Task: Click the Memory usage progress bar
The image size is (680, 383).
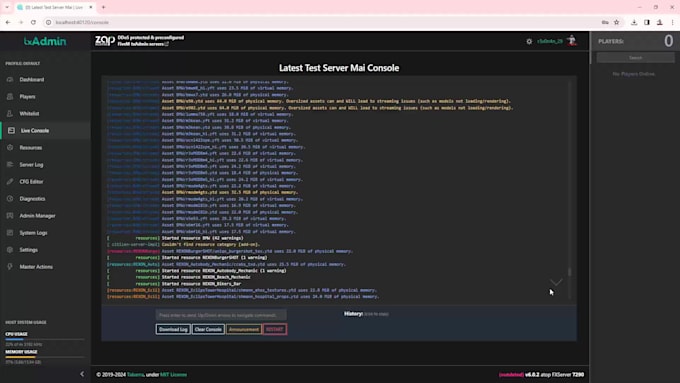Action: pyautogui.click(x=45, y=357)
